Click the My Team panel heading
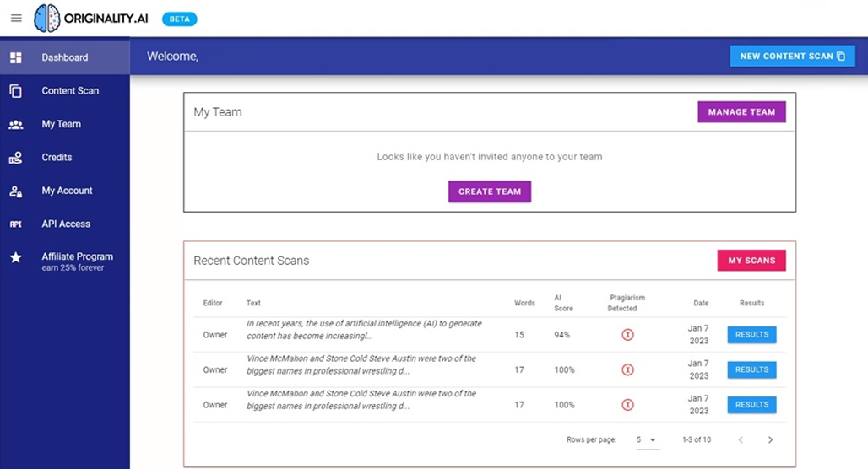This screenshot has height=469, width=868. tap(218, 112)
